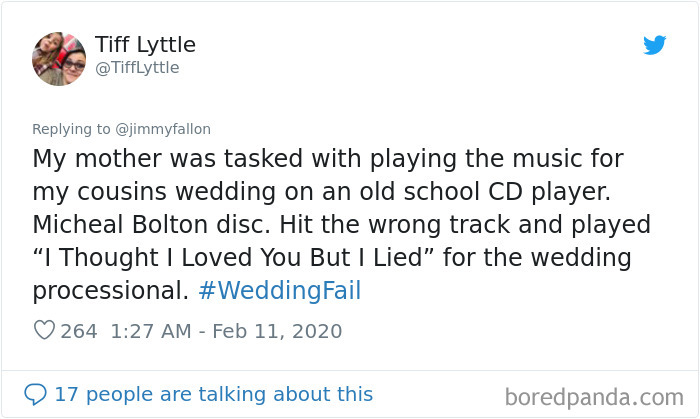Screen dimensions: 700x419
Task: Visit the @TiffLyttle handle
Action: [137, 68]
